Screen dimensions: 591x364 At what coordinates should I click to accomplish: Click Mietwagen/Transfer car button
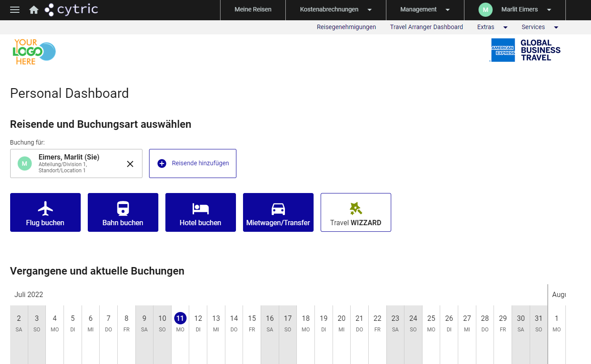click(x=278, y=212)
